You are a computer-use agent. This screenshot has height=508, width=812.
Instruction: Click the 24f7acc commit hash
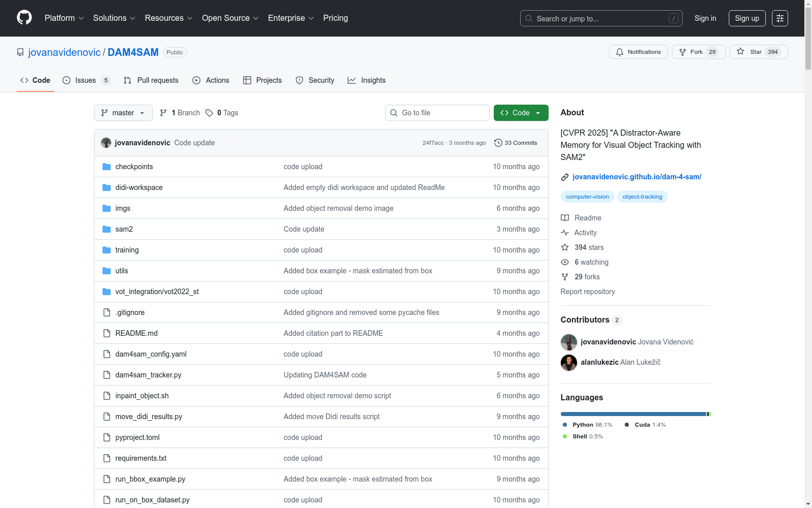(433, 143)
